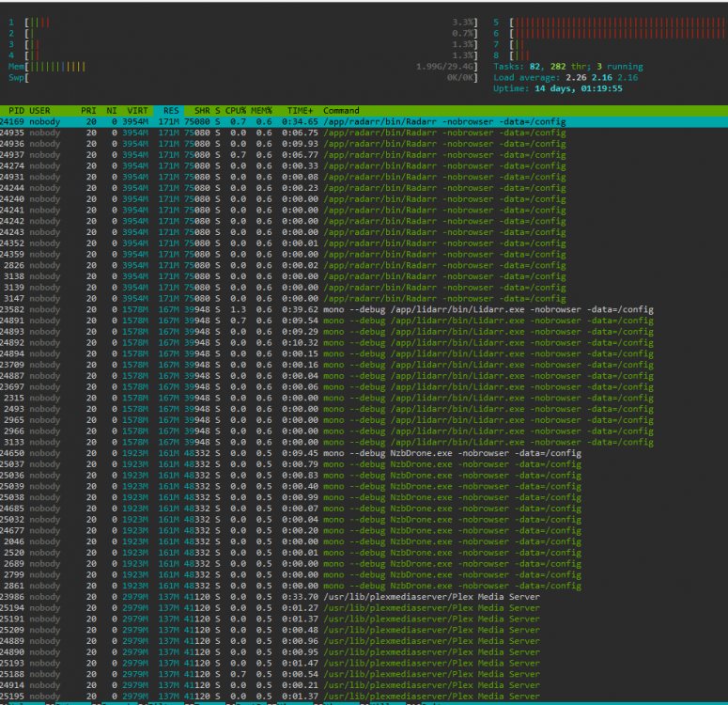The image size is (728, 705).
Task: Select process row with PID 24936
Action: click(364, 144)
